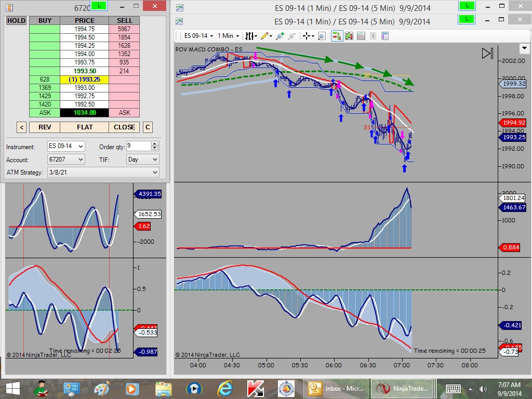Viewport: 532px width, 399px height.
Task: Click the PRICE column header
Action: coord(85,21)
